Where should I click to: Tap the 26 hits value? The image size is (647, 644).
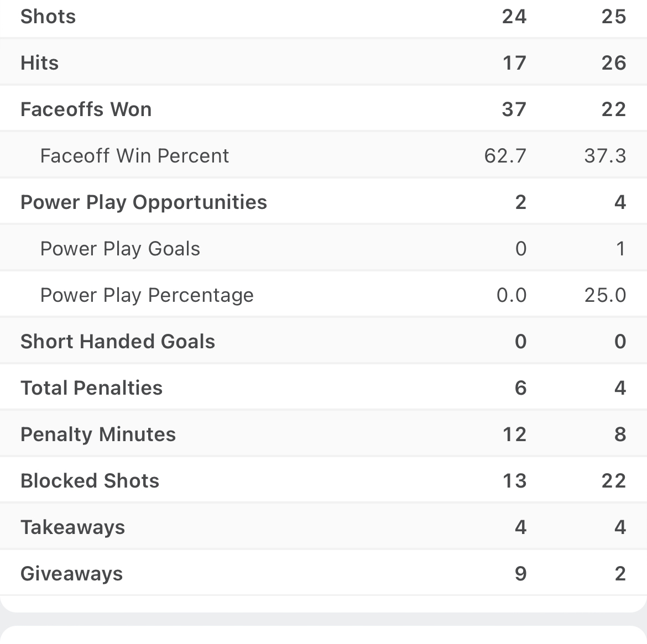click(x=614, y=63)
